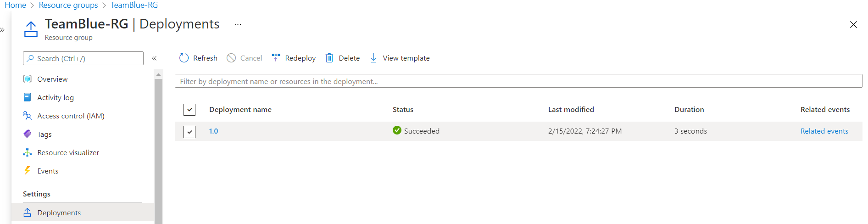The height and width of the screenshot is (224, 868).
Task: Click the sidebar scrollbar up arrow
Action: 158,74
